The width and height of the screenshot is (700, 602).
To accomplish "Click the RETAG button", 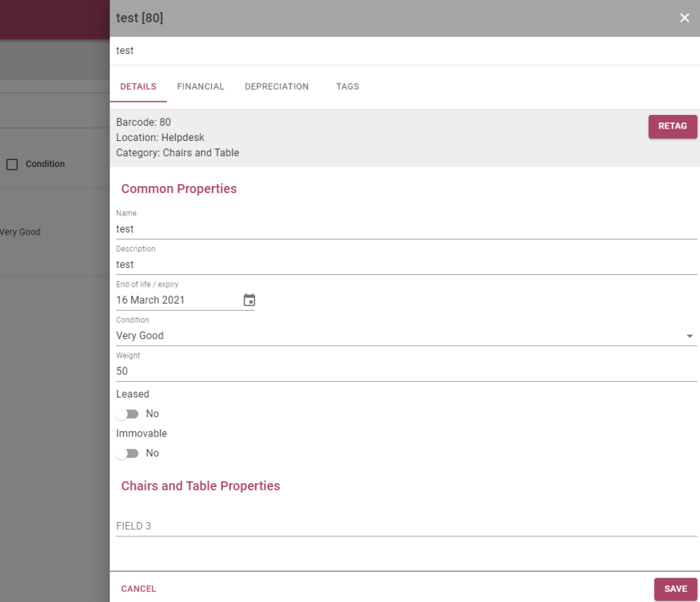I will tap(673, 127).
